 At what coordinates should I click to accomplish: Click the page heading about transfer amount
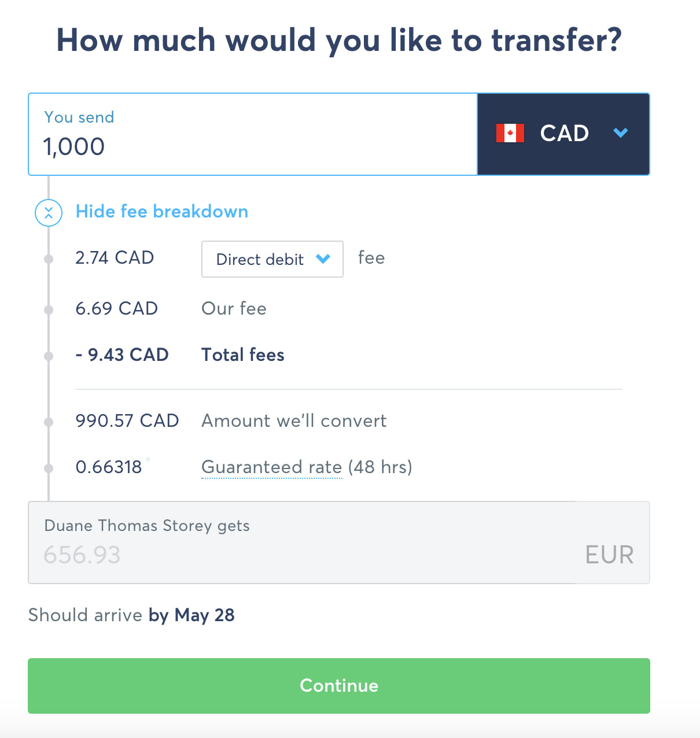pyautogui.click(x=339, y=40)
